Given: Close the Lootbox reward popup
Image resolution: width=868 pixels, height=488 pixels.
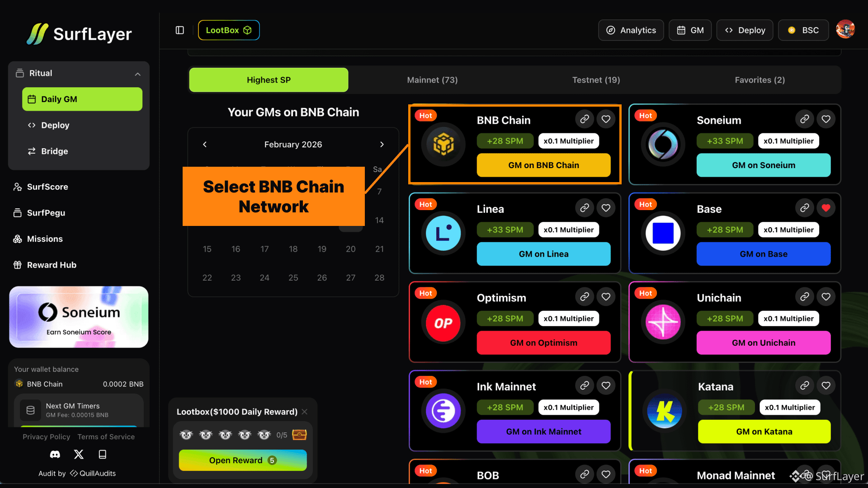Looking at the screenshot, I should coord(305,412).
